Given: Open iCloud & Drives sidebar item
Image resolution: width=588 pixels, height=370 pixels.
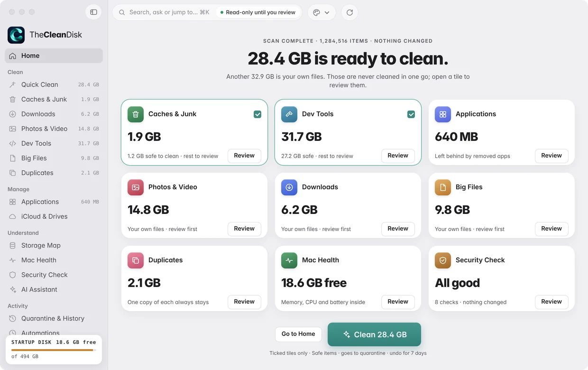Looking at the screenshot, I should (54, 216).
